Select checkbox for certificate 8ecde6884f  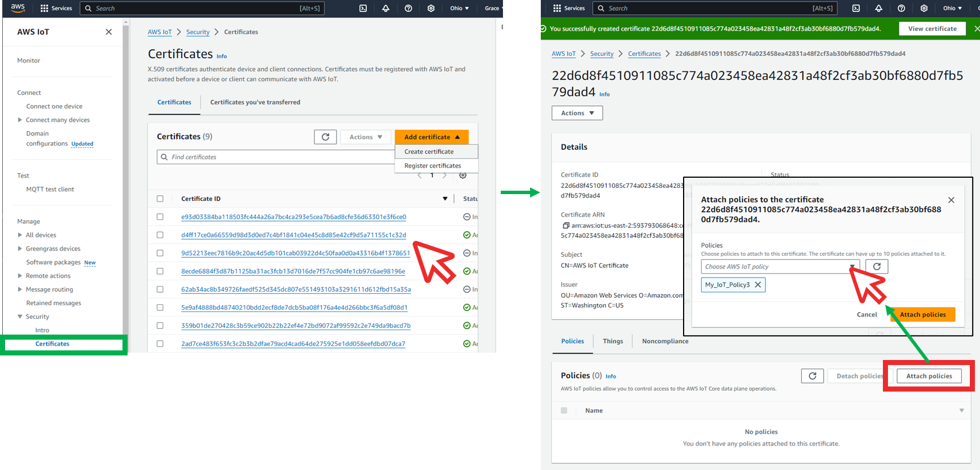coord(160,271)
